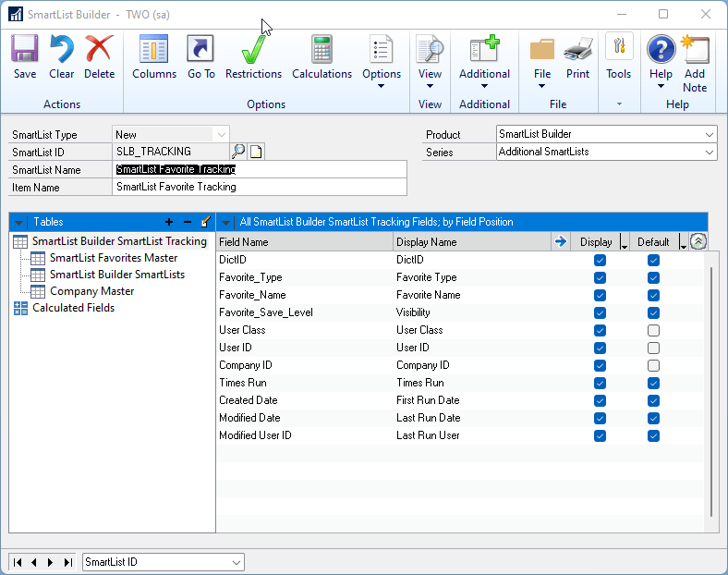Open the Default column dropdown arrow
The width and height of the screenshot is (728, 575).
[x=683, y=242]
